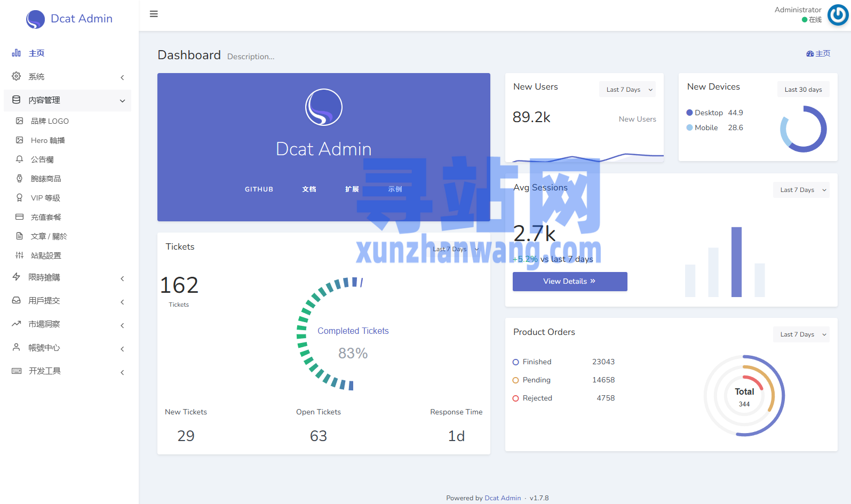851x504 pixels.
Task: Click the 站點設置 sliders icon
Action: (x=20, y=255)
